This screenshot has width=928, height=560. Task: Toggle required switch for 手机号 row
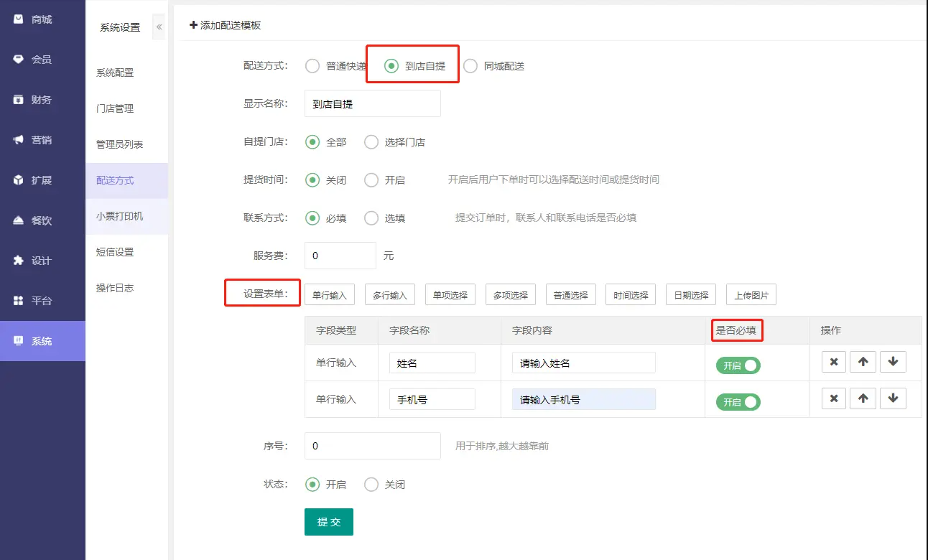click(x=738, y=402)
